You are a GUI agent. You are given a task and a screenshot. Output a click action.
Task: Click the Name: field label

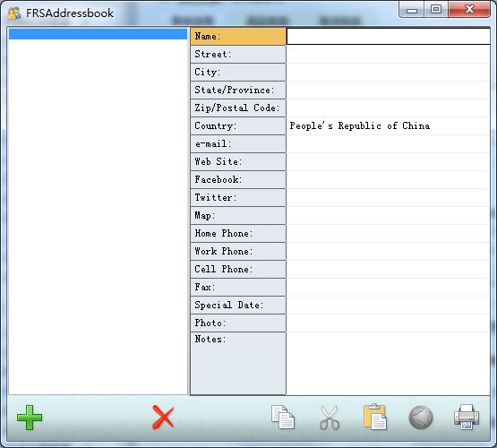point(238,36)
